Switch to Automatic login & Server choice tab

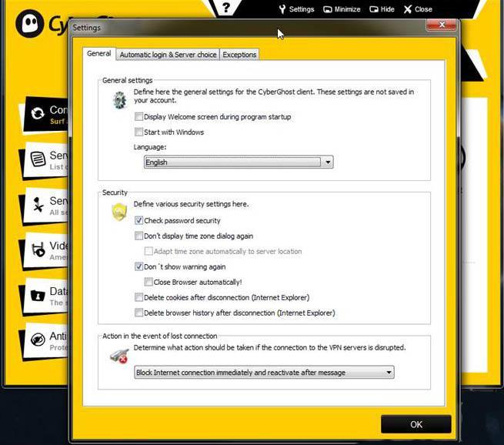[168, 55]
